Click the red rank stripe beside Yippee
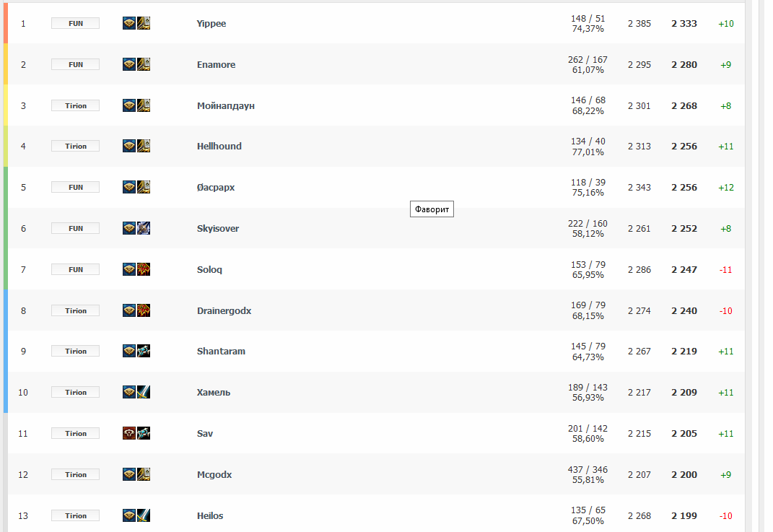This screenshot has height=532, width=773. pos(6,23)
